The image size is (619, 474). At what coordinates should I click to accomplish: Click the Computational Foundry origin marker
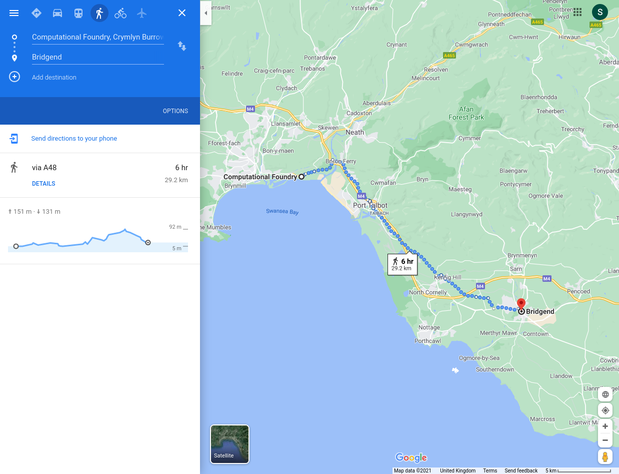point(302,177)
